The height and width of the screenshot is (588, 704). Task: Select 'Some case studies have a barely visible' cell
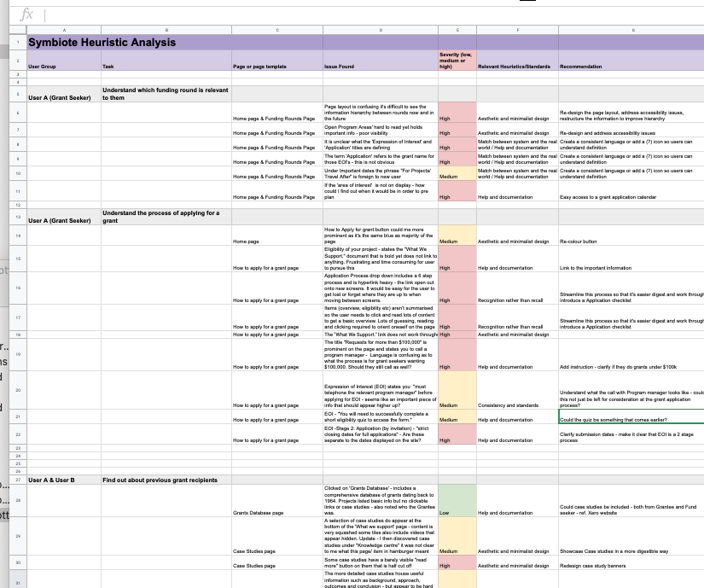381,563
